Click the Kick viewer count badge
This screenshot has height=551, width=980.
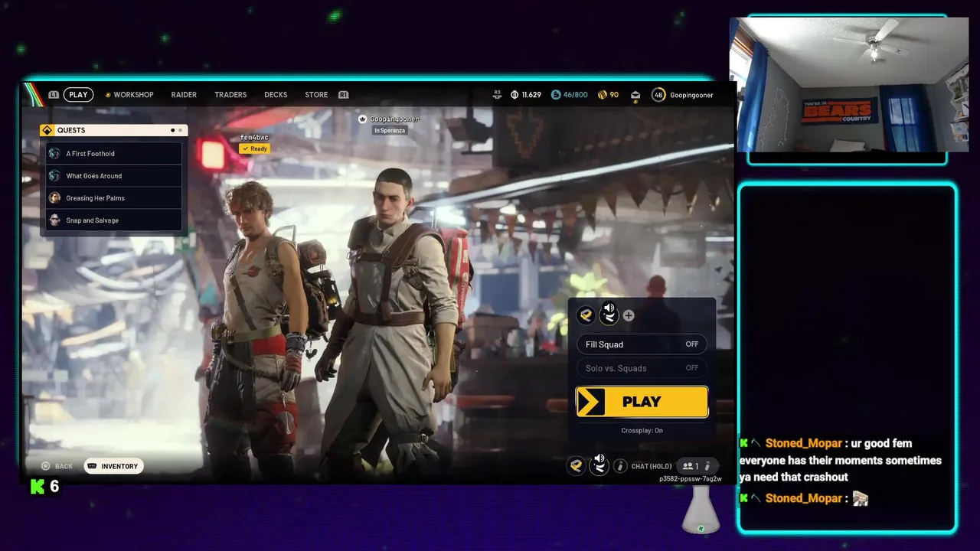coord(44,487)
